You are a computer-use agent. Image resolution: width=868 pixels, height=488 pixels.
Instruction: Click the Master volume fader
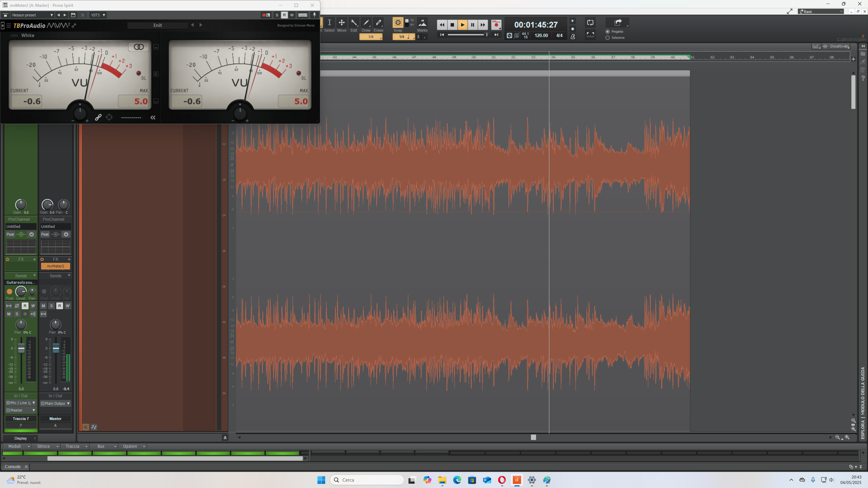tap(56, 348)
